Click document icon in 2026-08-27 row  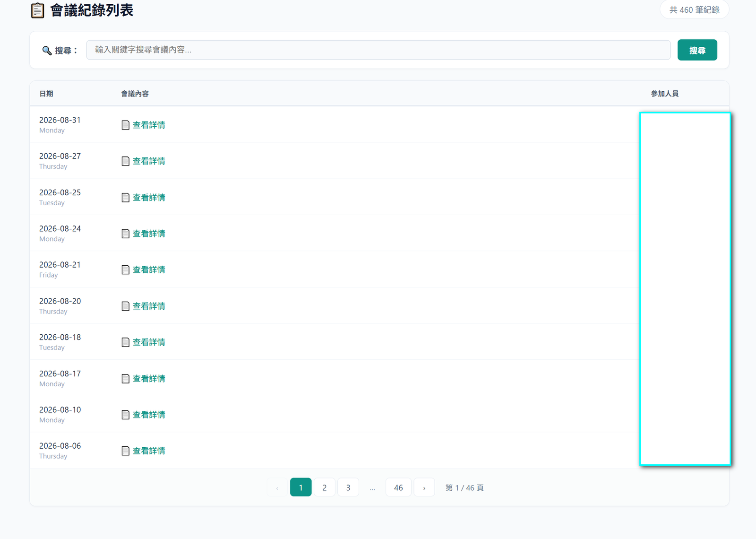click(125, 161)
